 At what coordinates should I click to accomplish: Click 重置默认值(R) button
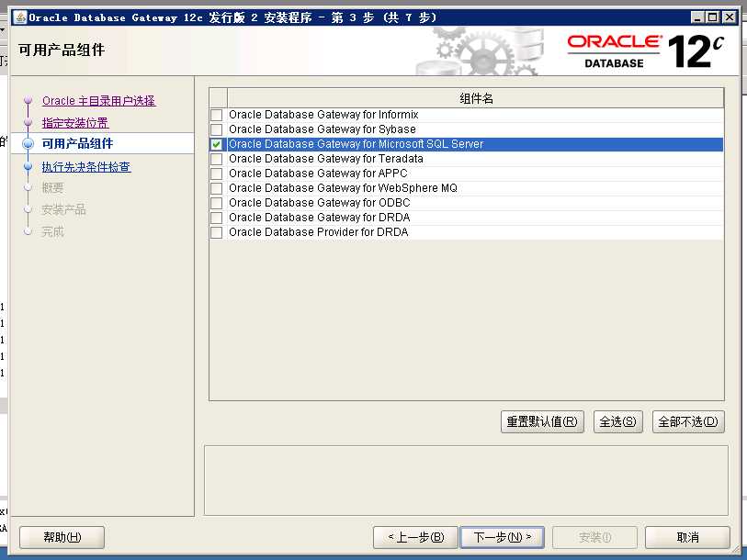click(x=542, y=422)
